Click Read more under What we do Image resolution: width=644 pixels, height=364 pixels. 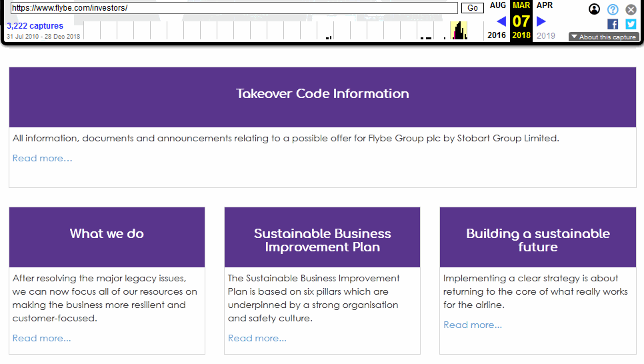pyautogui.click(x=41, y=339)
